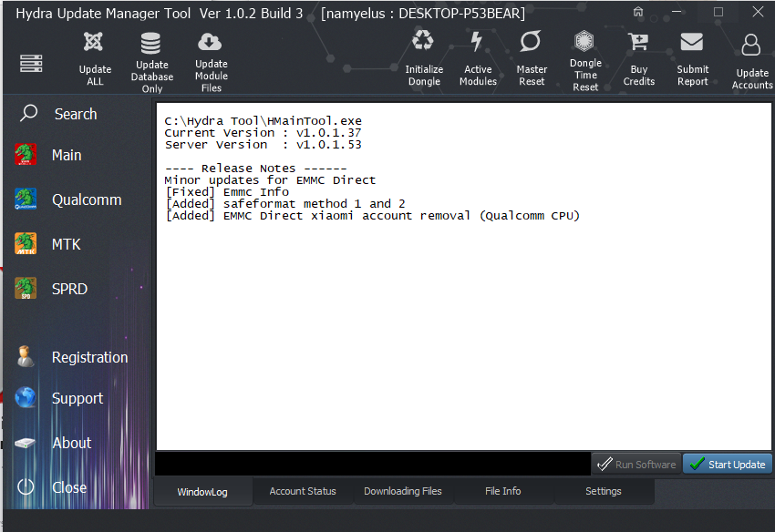The image size is (775, 532).
Task: Open Active Modules
Action: (x=478, y=59)
